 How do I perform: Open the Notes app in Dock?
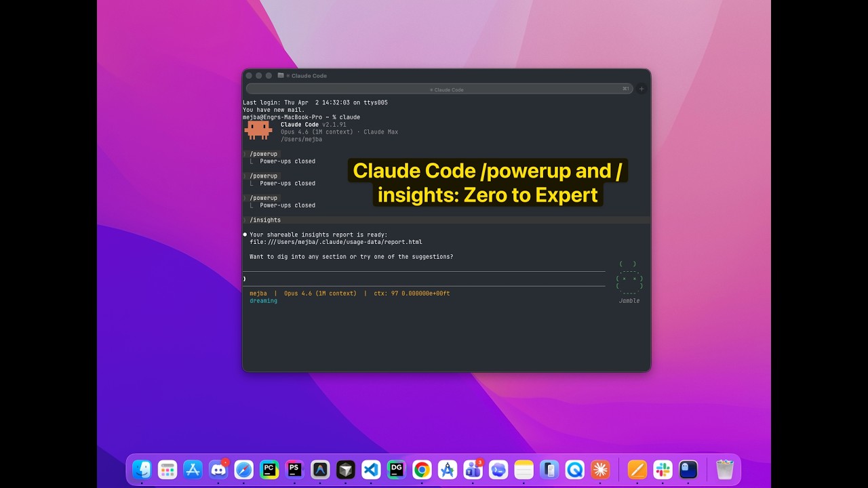tap(524, 469)
